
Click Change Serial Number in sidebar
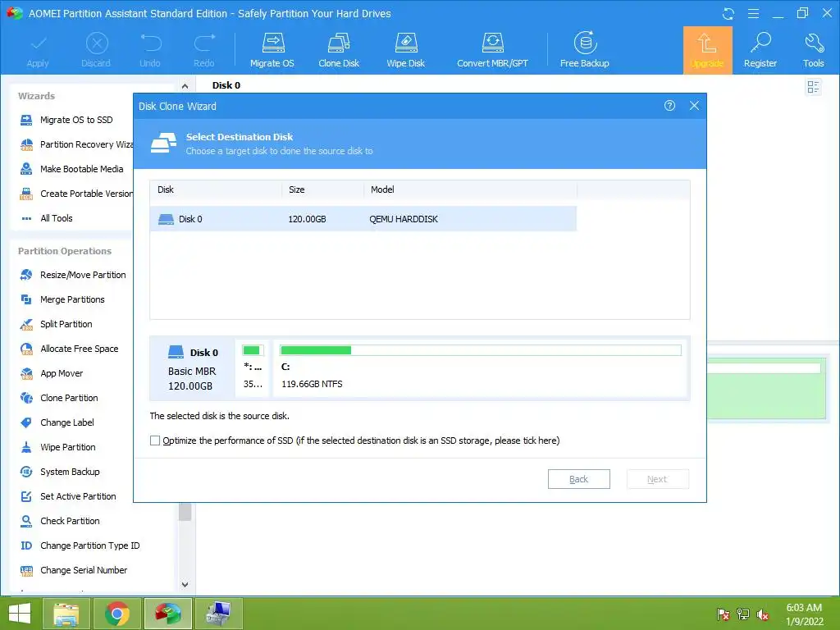pos(73,571)
